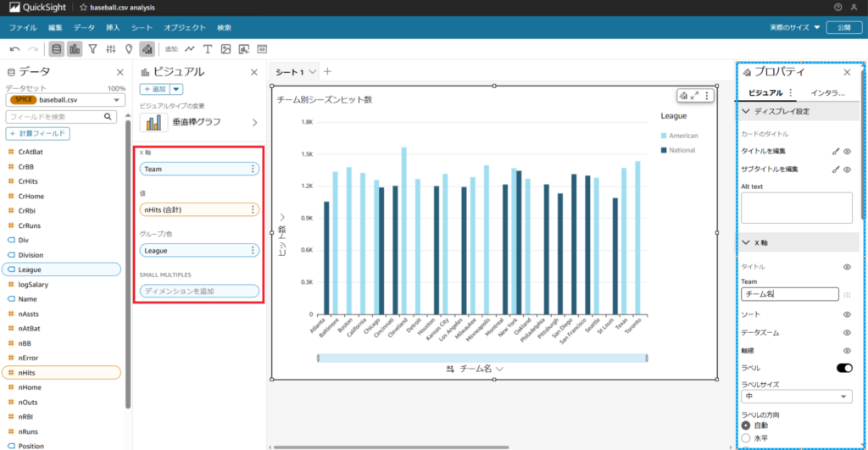Screen dimensions: 868x450
Task: Open the ラベルサイズ dropdown
Action: point(797,397)
